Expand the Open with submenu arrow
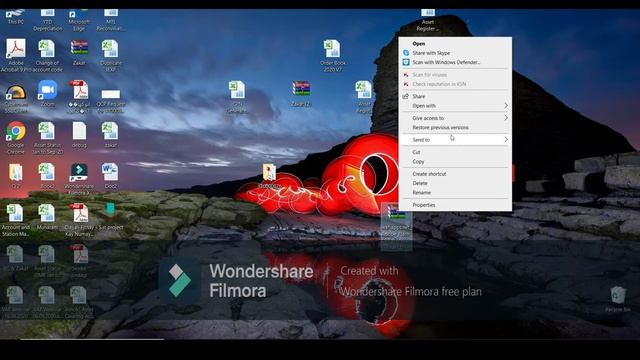 click(x=506, y=106)
